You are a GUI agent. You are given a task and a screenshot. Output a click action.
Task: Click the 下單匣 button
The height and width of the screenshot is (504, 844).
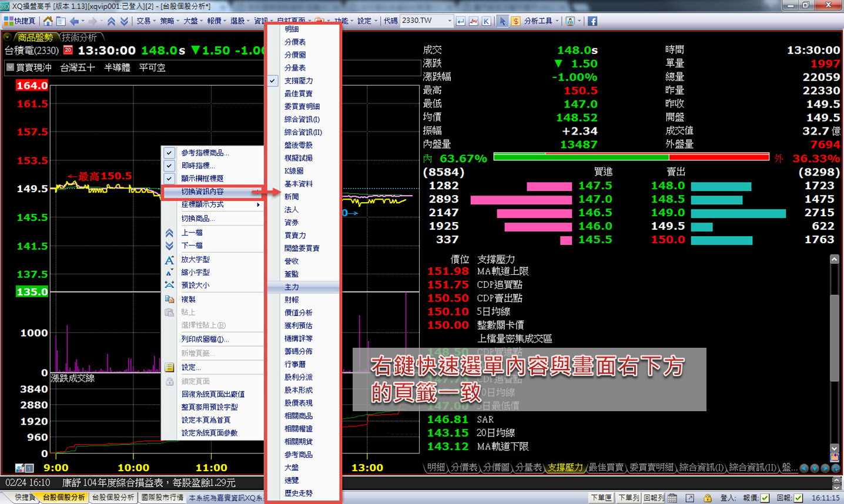[601, 498]
